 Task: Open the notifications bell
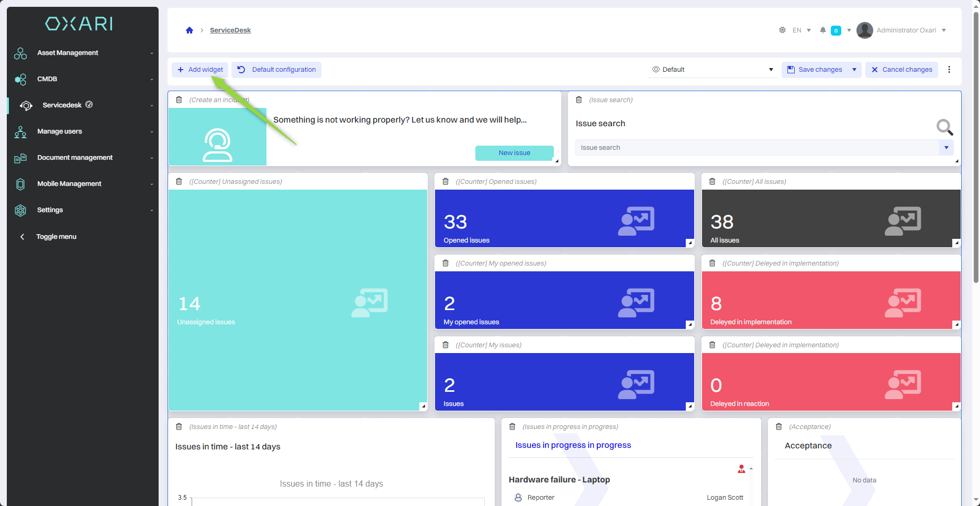tap(823, 30)
